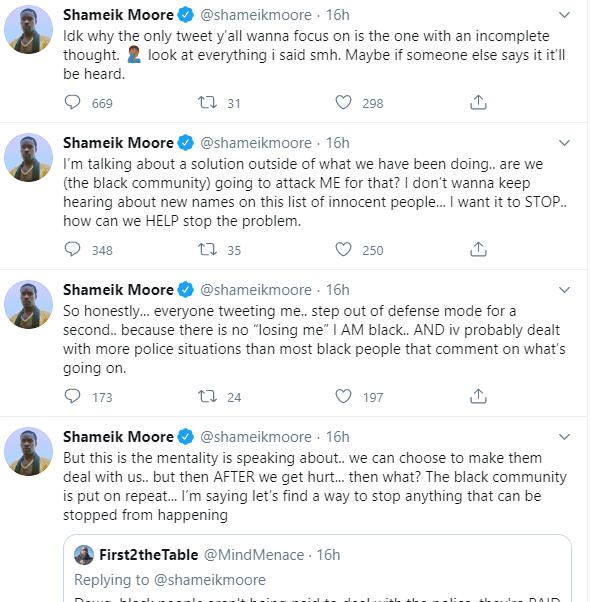Retweet the tweet showing 31 retweets

(207, 103)
